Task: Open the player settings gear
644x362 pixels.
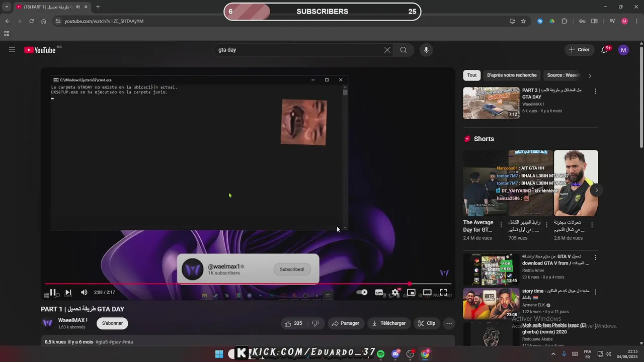Action: 395,292
